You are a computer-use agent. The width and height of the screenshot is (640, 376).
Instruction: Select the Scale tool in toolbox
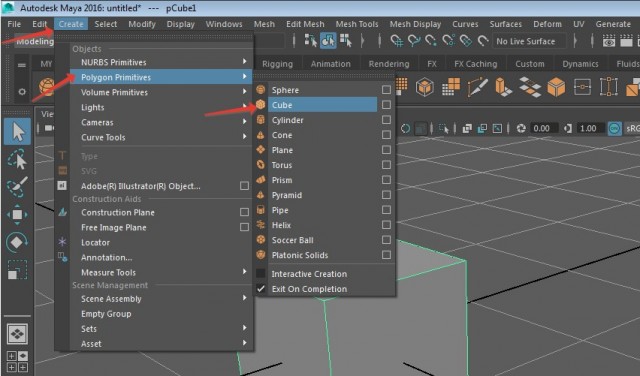tap(17, 270)
